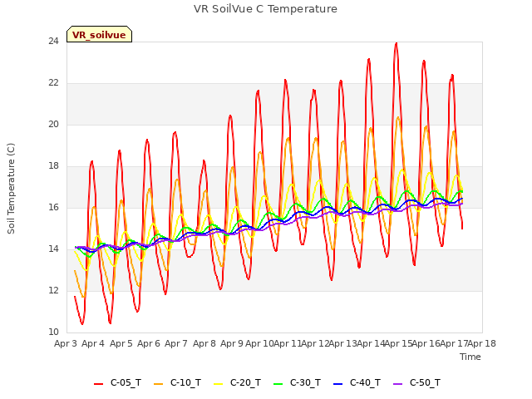Click the orange C-10_T peak near Apr 15
Image resolution: width=532 pixels, height=399 pixels.
[x=398, y=118]
